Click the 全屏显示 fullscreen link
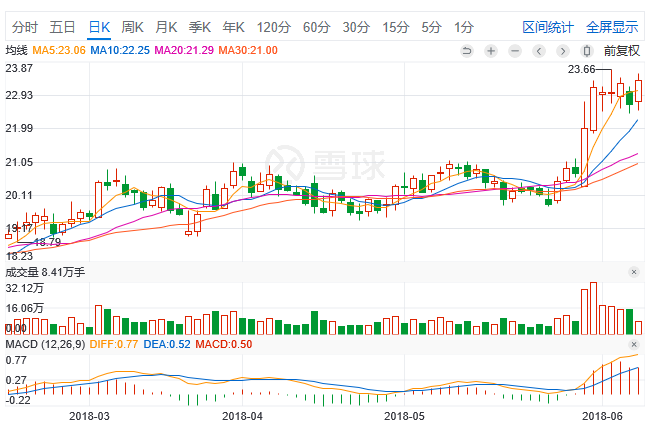Screen dimensions: 651x427 coord(612,26)
